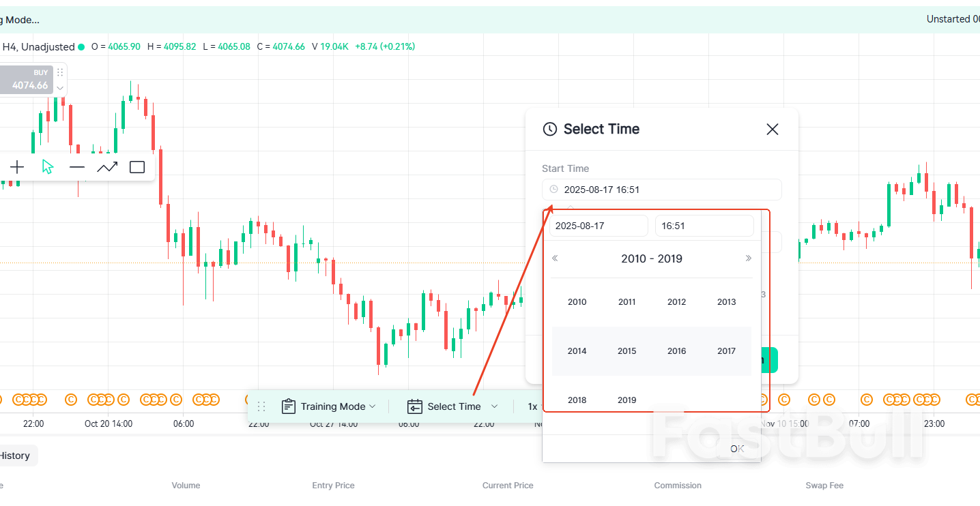Select the cursor pointer tool
980x506 pixels.
[46, 166]
